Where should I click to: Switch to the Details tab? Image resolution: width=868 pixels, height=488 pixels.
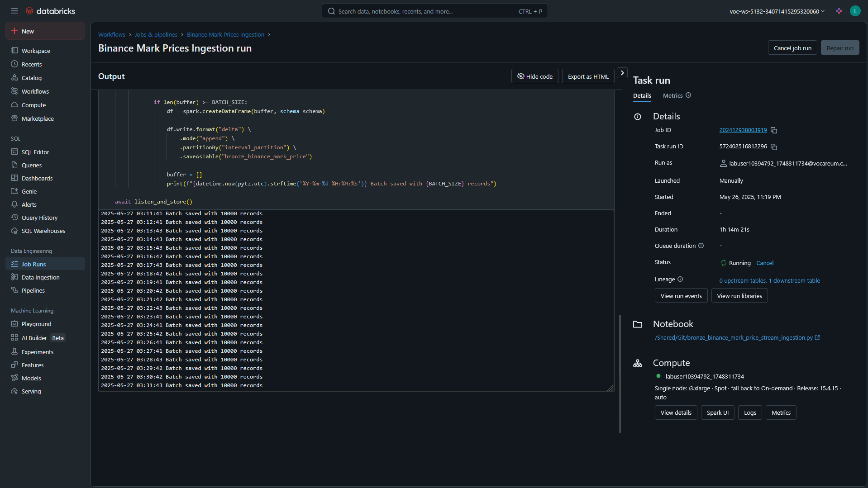(642, 95)
